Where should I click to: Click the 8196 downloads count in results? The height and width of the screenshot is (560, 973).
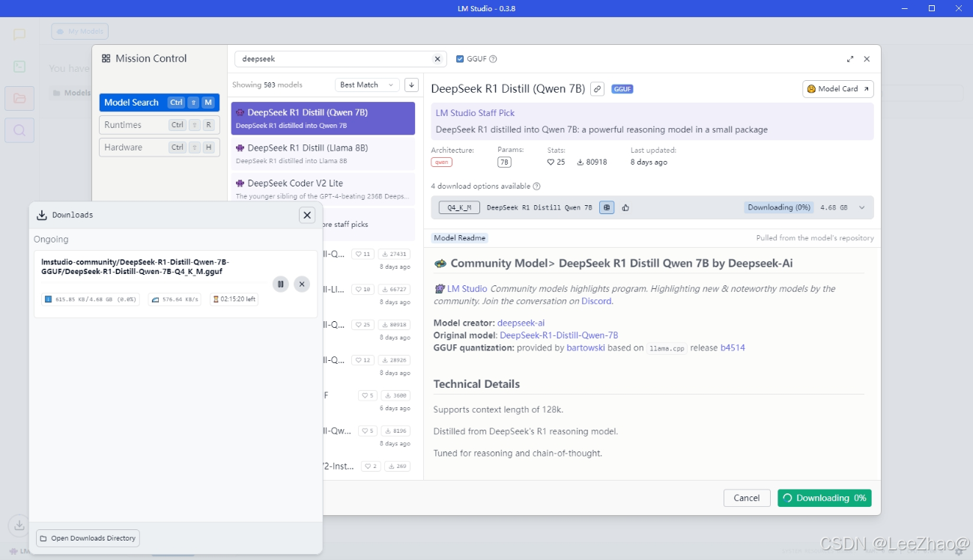pyautogui.click(x=396, y=431)
